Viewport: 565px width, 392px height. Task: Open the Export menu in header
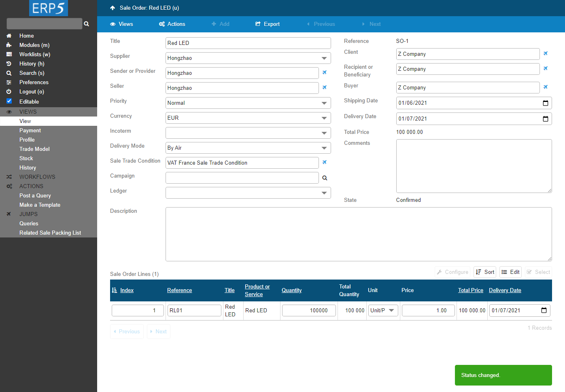click(x=268, y=24)
